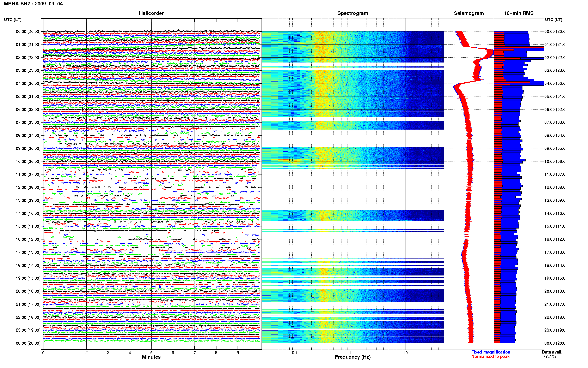Click the minute '0' tick on helicorder axis
The height and width of the screenshot is (368, 588).
pyautogui.click(x=43, y=353)
